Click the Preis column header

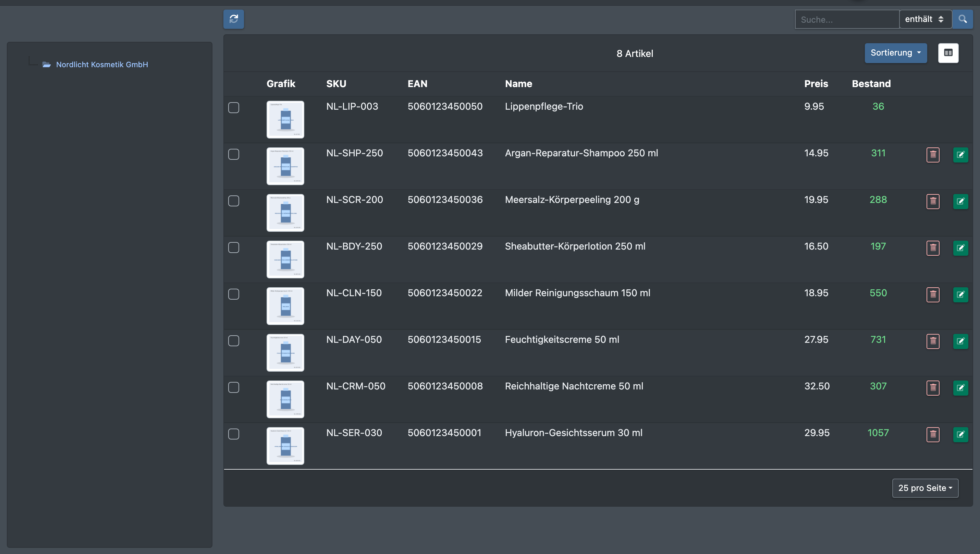(816, 84)
